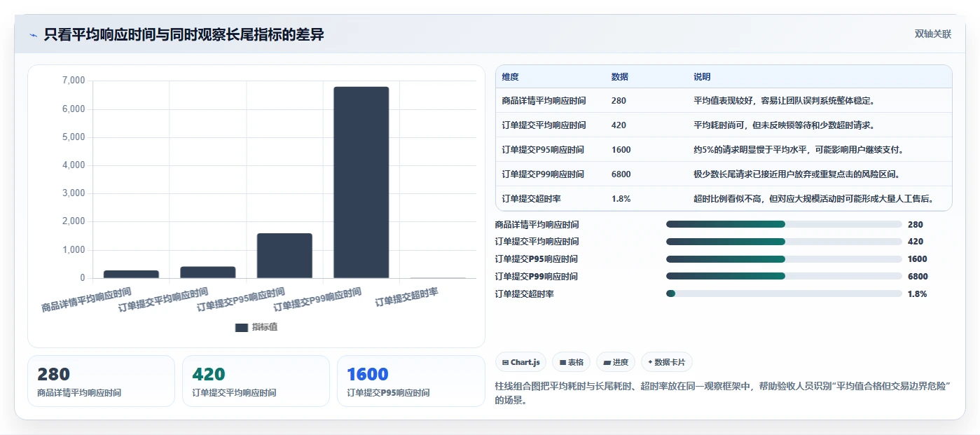Click the 订单提交超时率 progress bar

click(784, 294)
